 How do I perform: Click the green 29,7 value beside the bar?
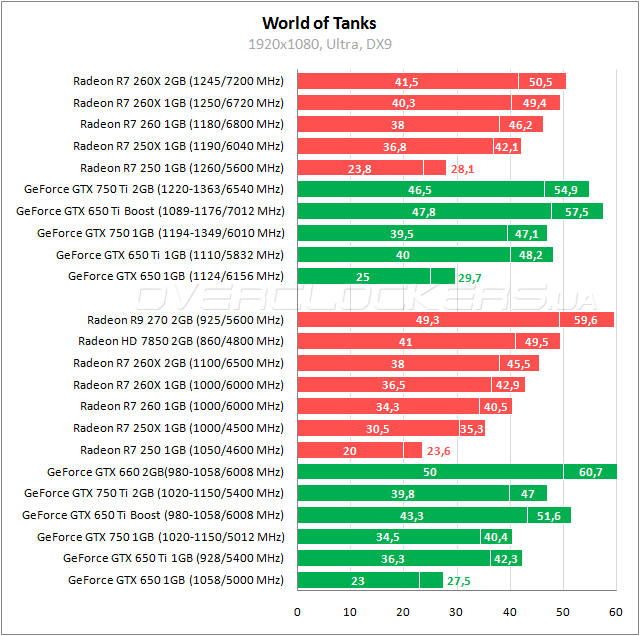[x=471, y=276]
